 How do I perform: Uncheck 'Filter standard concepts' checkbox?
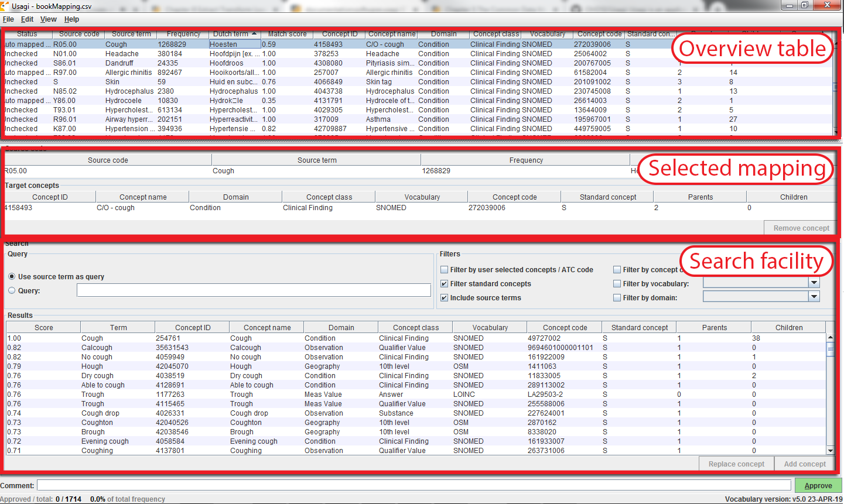(x=445, y=284)
